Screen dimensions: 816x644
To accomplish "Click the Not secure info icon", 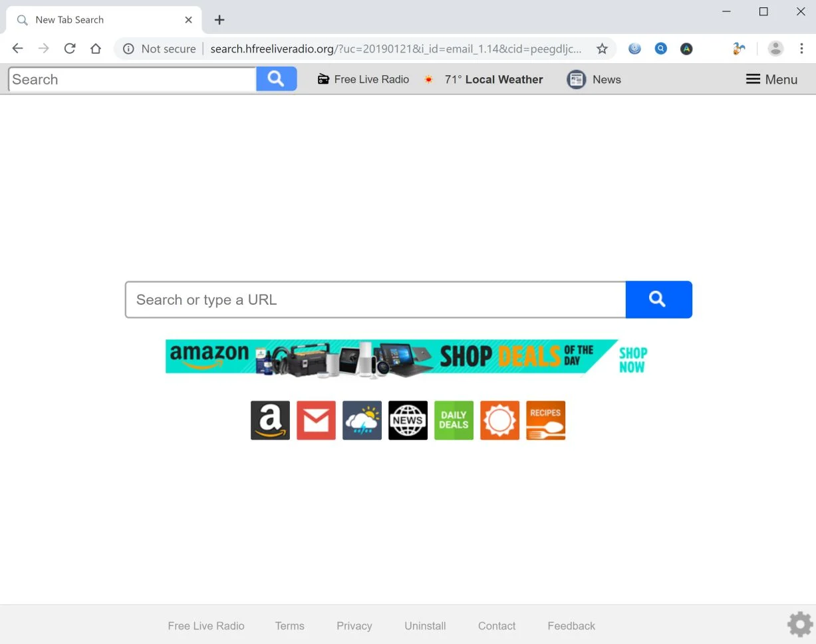I will (x=128, y=49).
